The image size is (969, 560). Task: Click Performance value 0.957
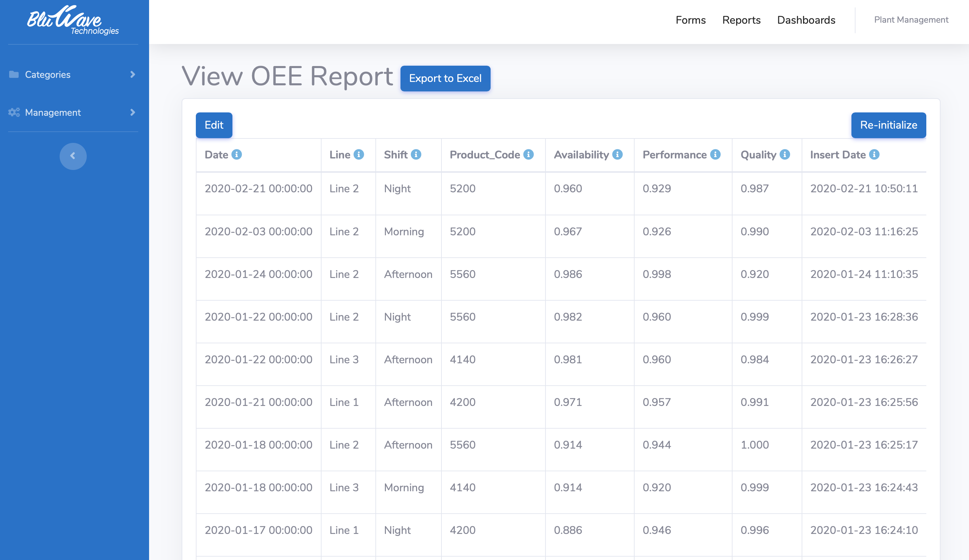pos(656,402)
